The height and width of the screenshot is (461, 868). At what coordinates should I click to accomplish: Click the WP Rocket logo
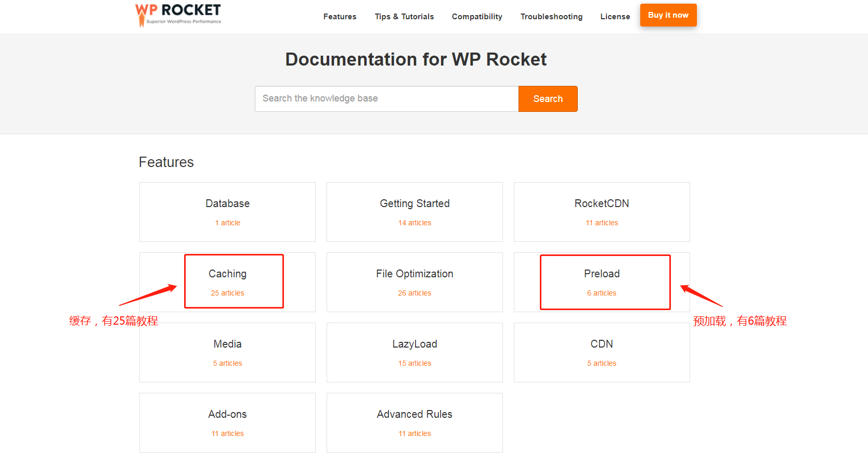(x=178, y=15)
